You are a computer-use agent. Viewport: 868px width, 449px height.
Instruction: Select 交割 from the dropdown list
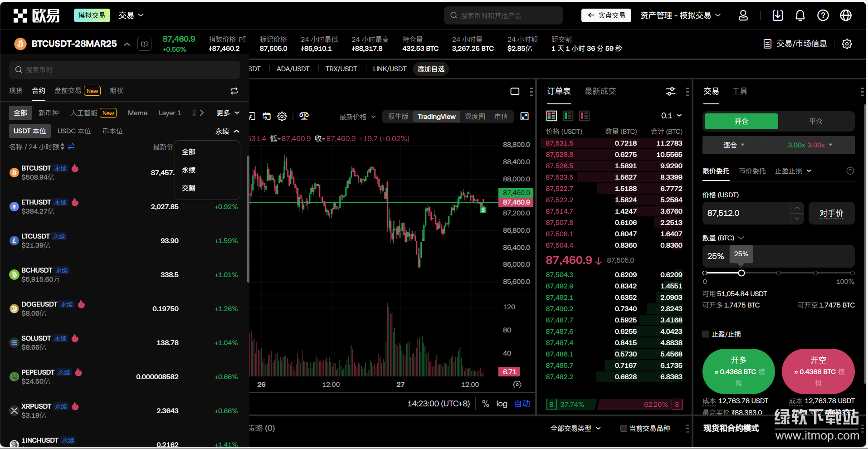(189, 188)
